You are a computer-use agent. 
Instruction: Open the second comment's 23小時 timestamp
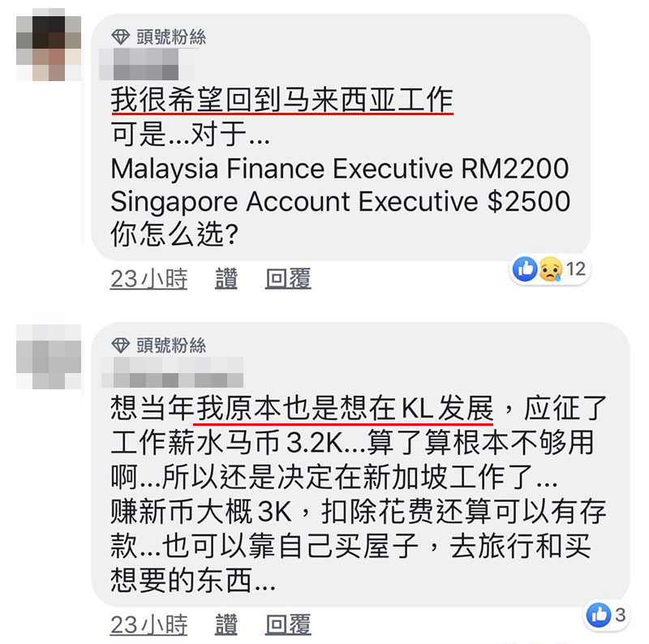(148, 625)
